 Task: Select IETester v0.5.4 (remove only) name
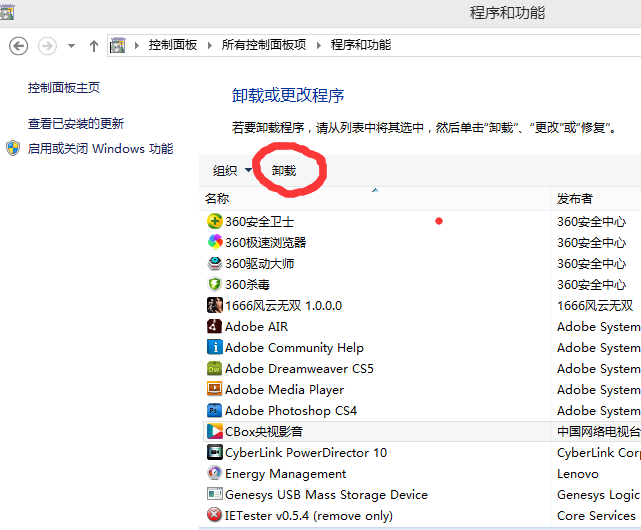pyautogui.click(x=309, y=516)
